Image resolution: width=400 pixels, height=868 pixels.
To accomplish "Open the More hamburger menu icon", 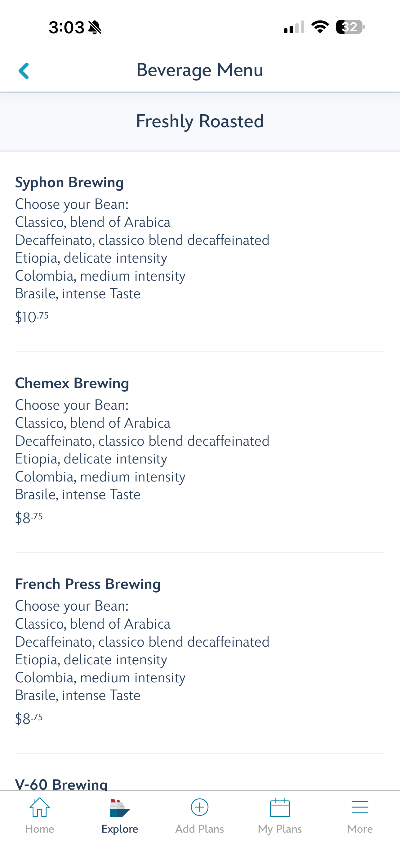I will (360, 807).
